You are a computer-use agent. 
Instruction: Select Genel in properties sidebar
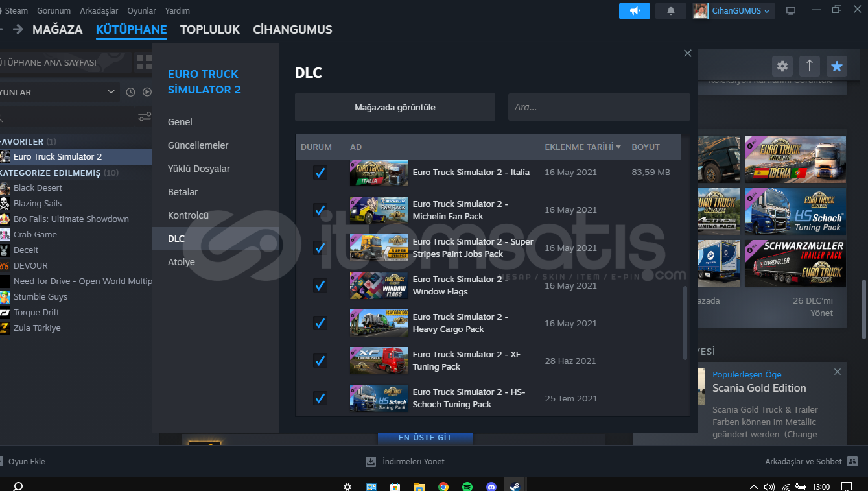(x=216, y=122)
